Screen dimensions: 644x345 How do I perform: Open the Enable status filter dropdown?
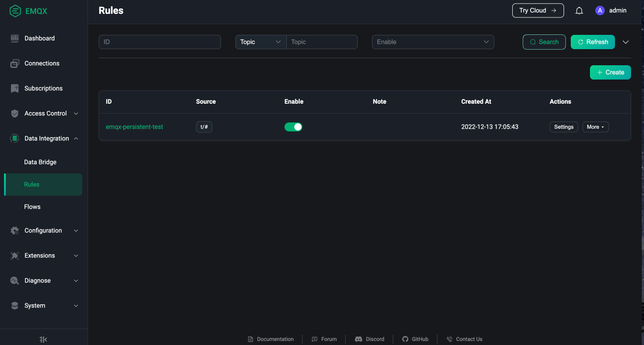(x=433, y=42)
